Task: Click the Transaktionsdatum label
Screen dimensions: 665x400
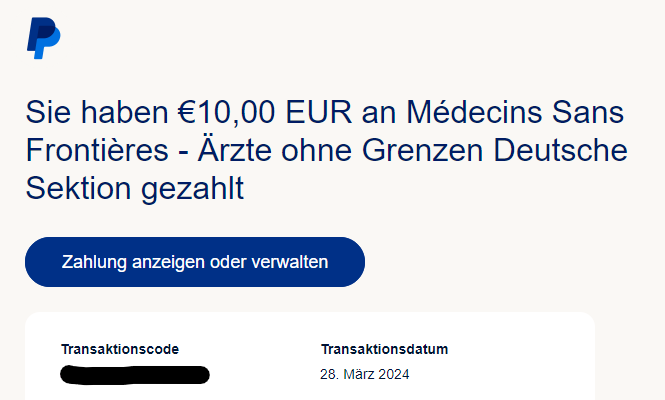Action: pos(384,349)
